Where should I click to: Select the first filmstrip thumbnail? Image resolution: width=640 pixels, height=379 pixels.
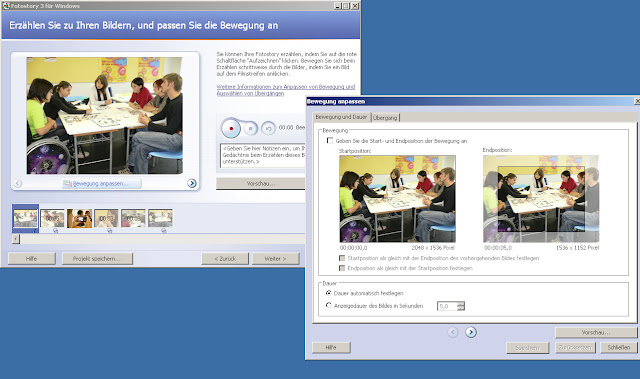(25, 218)
